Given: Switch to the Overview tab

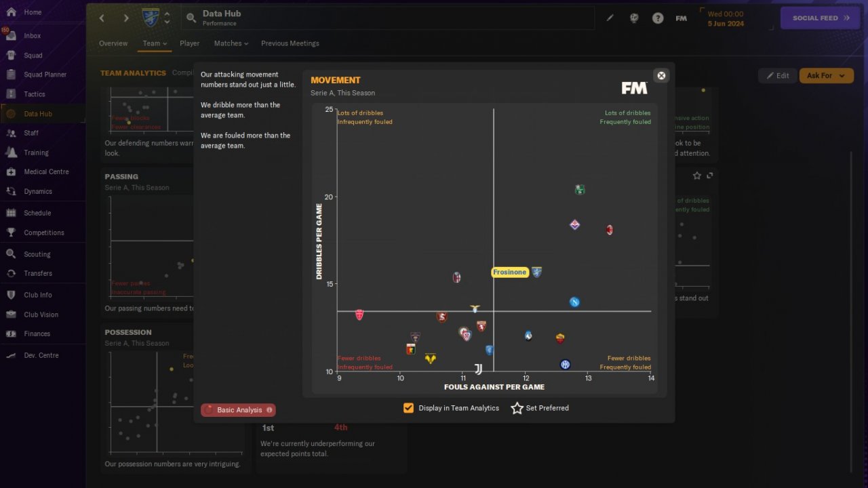Looking at the screenshot, I should pos(113,43).
